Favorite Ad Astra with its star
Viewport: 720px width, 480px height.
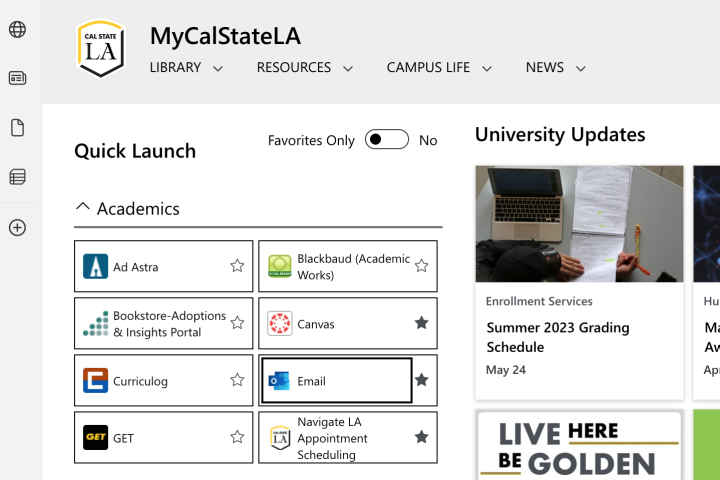coord(237,265)
